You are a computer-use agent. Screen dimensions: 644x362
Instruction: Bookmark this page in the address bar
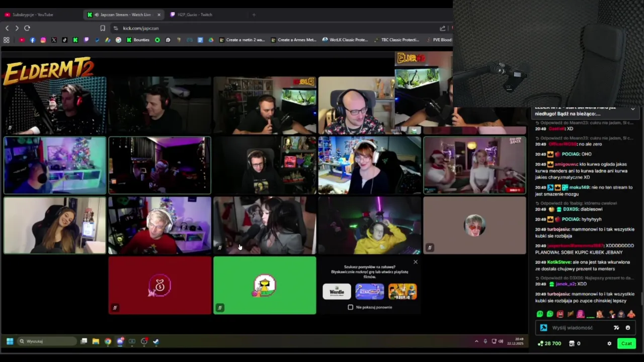pyautogui.click(x=103, y=28)
